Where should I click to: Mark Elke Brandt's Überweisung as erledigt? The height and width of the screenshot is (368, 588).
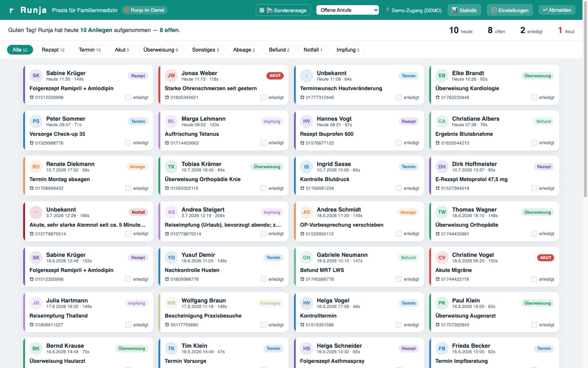534,97
